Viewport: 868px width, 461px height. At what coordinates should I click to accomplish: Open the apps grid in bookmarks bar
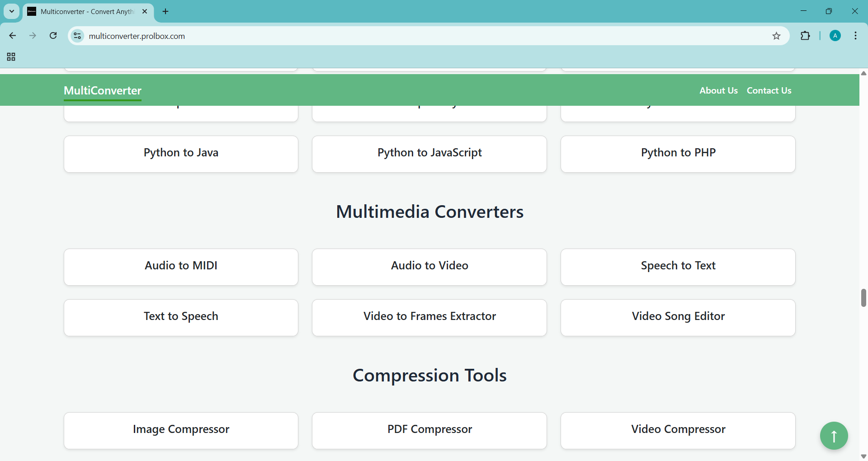pos(11,57)
